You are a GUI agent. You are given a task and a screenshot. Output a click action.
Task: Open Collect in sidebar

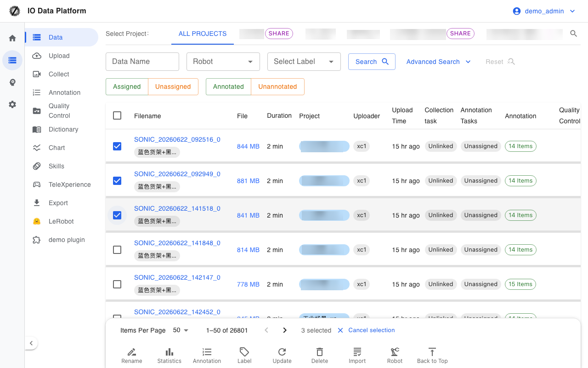pos(62,74)
